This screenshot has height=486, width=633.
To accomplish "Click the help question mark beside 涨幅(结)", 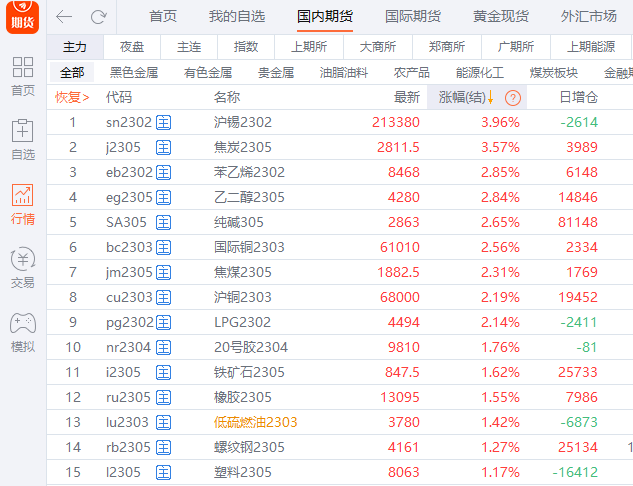I will coord(513,97).
